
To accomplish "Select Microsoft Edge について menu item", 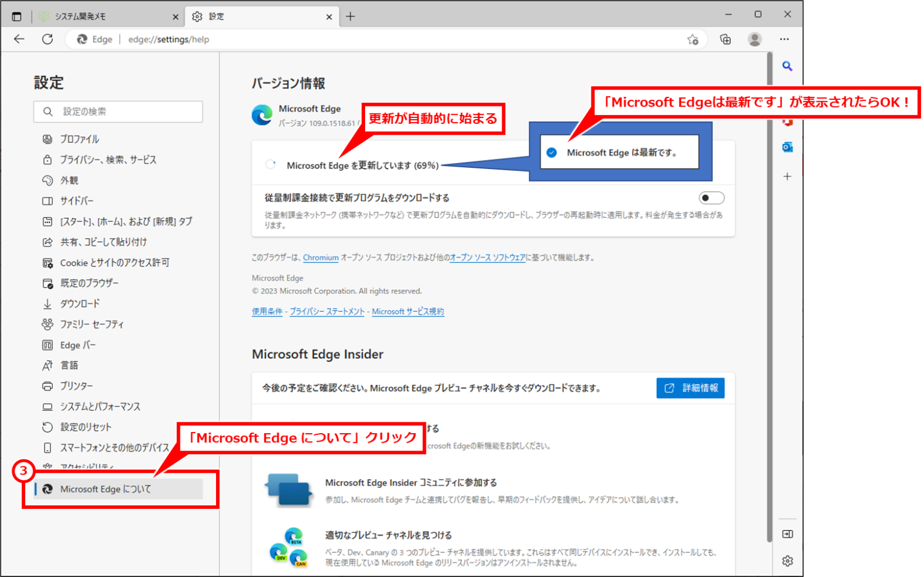I will click(105, 489).
